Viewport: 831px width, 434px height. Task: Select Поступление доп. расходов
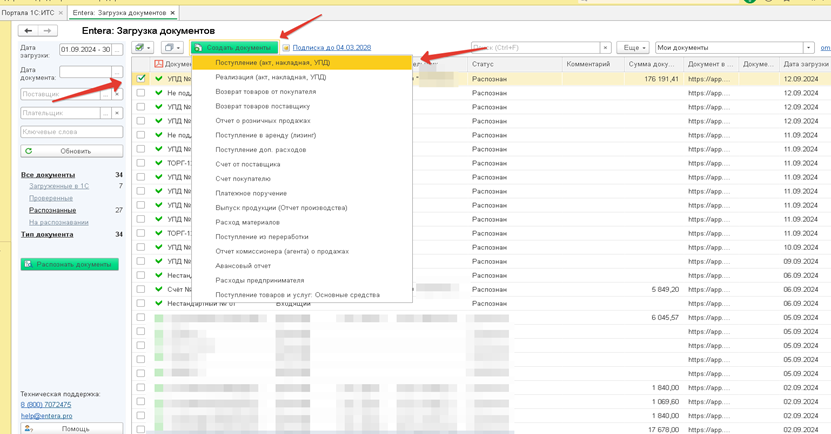(302, 149)
